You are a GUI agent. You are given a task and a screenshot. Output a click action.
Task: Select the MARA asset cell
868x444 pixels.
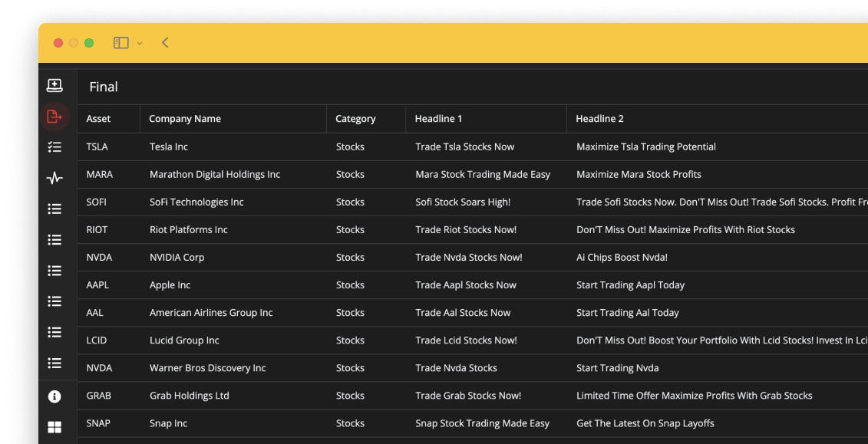coord(100,175)
